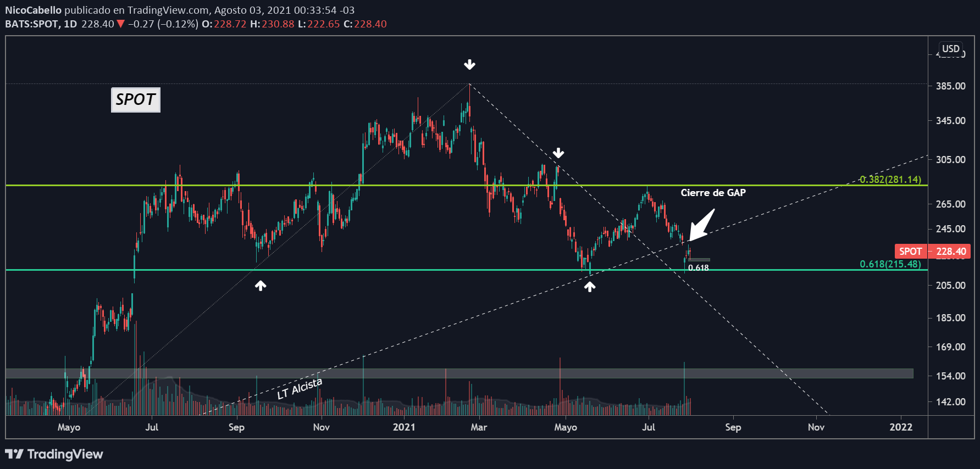Screen dimensions: 980x469
Task: Click the 185.00 price axis label
Action: point(951,318)
